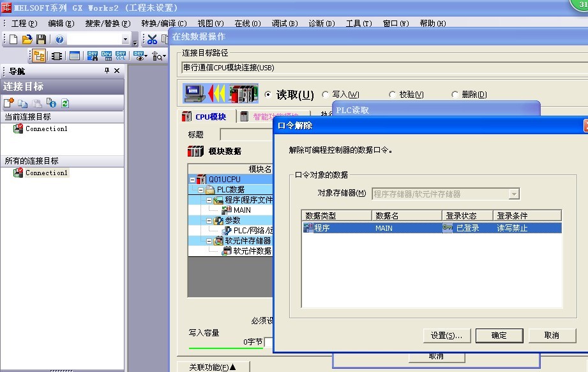The height and width of the screenshot is (372, 588).
Task: Collapse the PLC数据 tree node
Action: [200, 190]
